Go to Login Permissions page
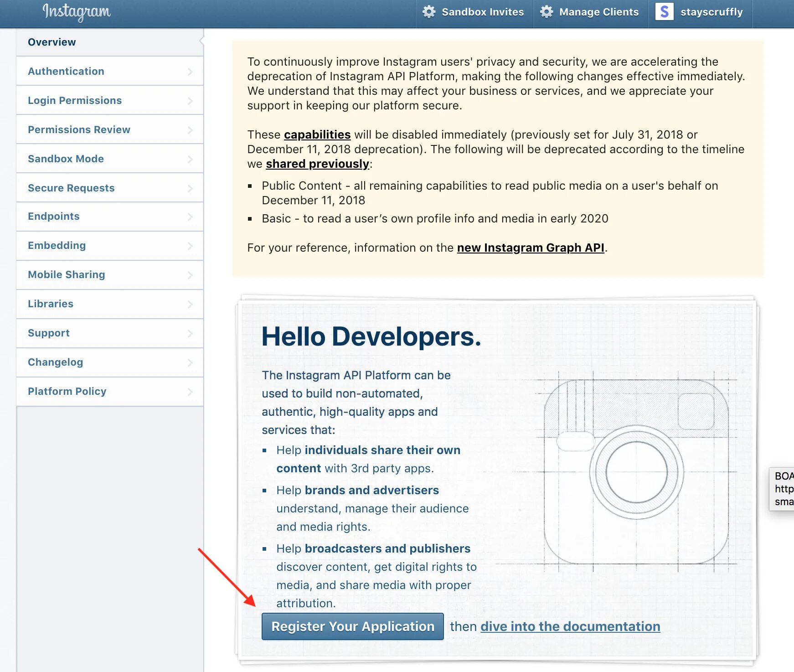The image size is (794, 672). click(x=110, y=100)
